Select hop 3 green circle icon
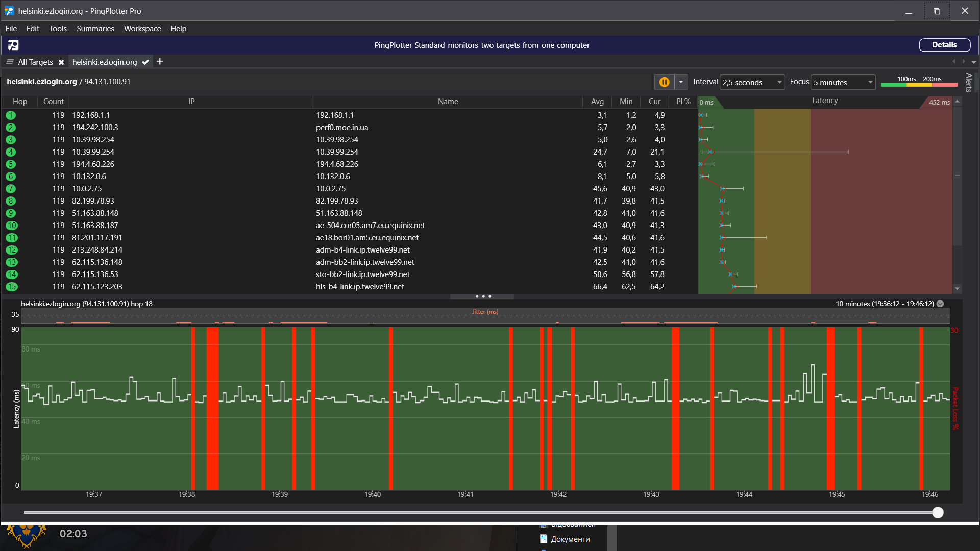Image resolution: width=980 pixels, height=551 pixels. pyautogui.click(x=11, y=140)
